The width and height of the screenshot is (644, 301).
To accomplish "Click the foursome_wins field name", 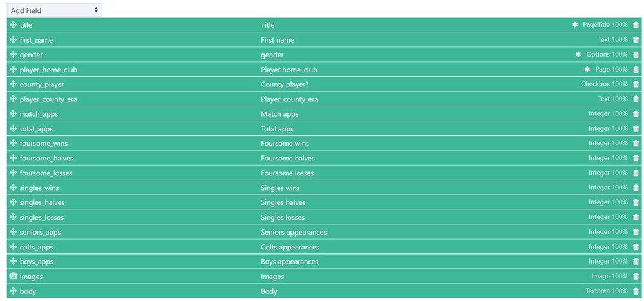I will coord(44,143).
